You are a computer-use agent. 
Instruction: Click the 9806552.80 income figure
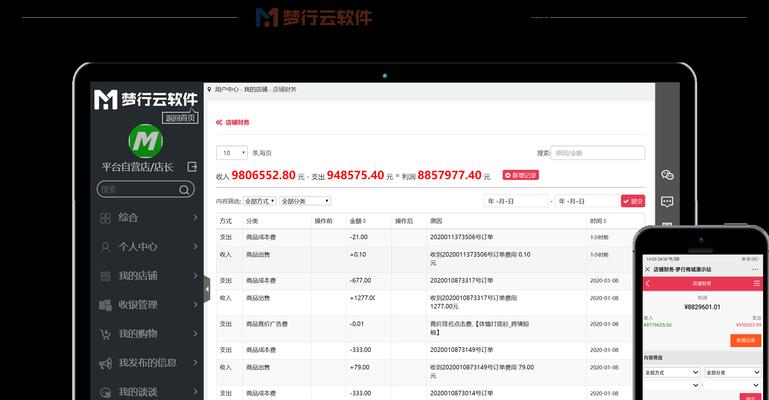(x=263, y=175)
